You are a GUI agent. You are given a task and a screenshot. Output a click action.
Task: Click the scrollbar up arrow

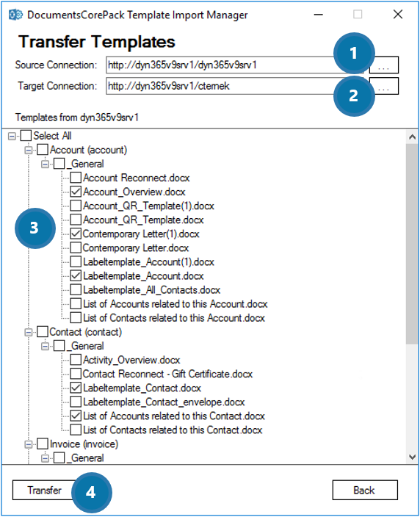(x=412, y=137)
